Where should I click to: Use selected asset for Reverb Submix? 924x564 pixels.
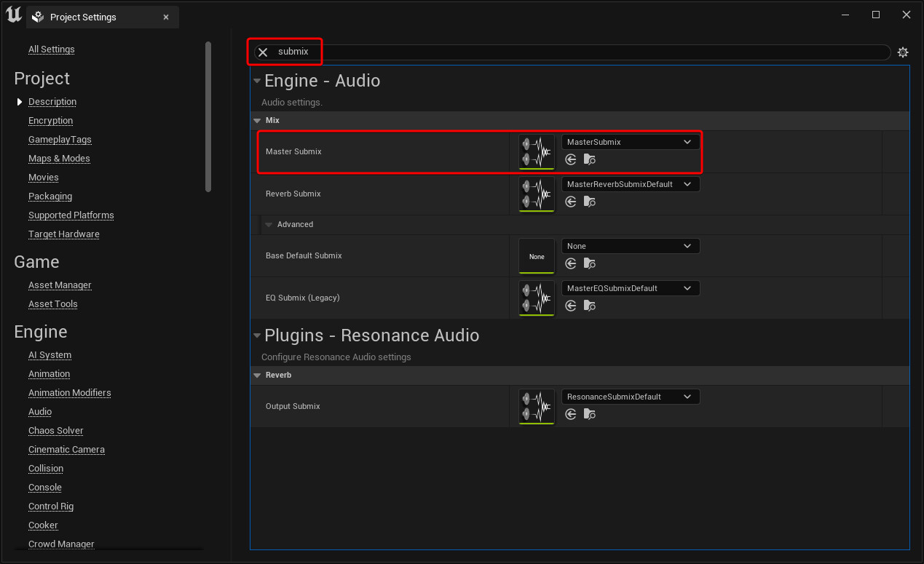[x=570, y=201]
